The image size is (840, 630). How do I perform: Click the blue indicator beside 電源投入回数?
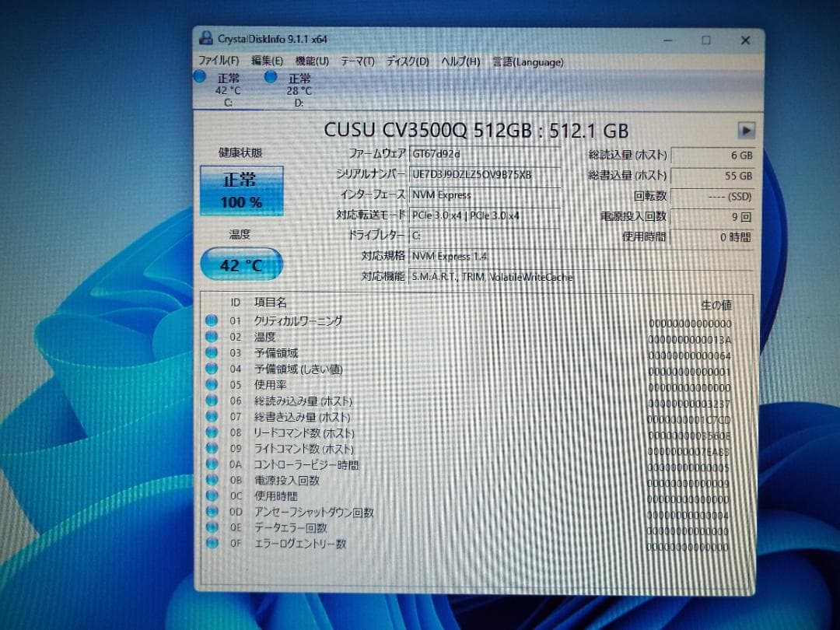tap(212, 481)
